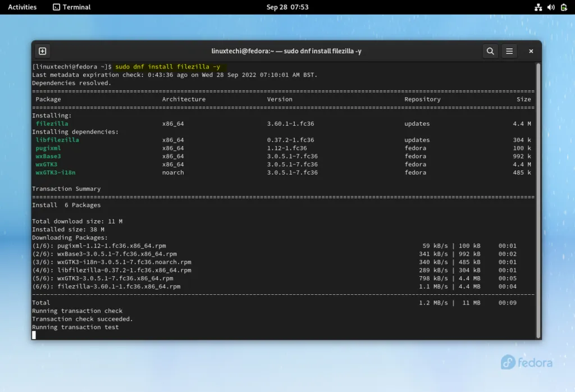Click the 'Size' column header

pos(524,99)
